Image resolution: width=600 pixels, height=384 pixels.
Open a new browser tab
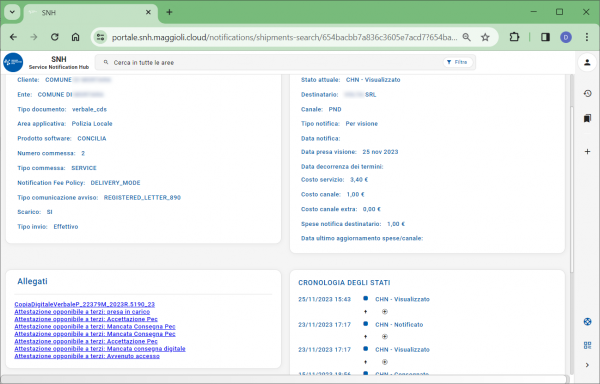click(169, 12)
